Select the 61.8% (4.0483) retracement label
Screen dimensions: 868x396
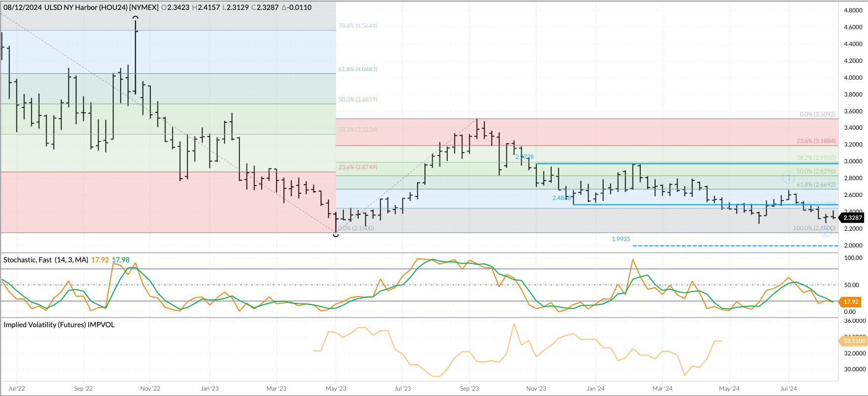[357, 69]
